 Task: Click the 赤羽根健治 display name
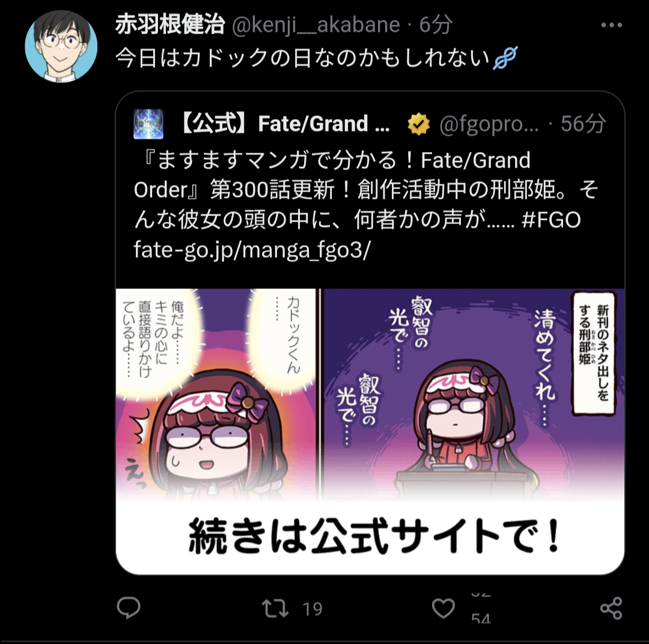(170, 25)
